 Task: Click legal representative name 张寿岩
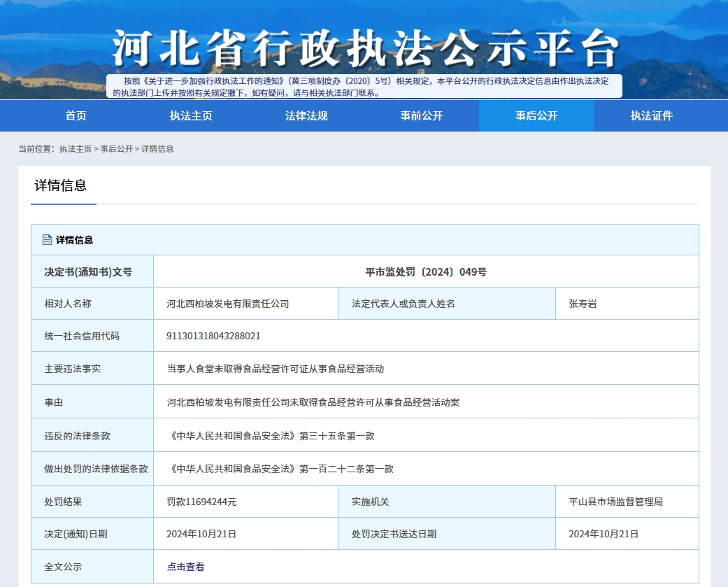(583, 304)
